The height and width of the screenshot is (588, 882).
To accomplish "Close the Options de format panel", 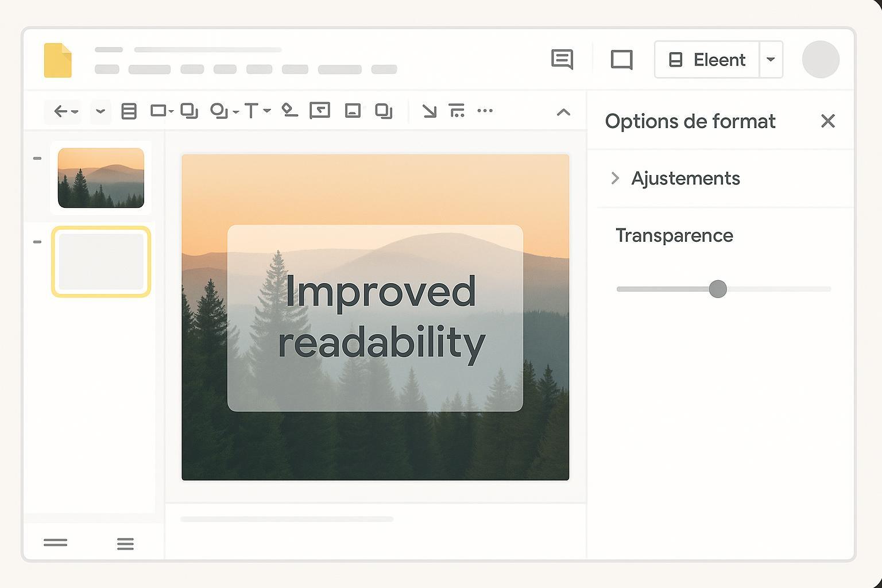I will click(827, 121).
